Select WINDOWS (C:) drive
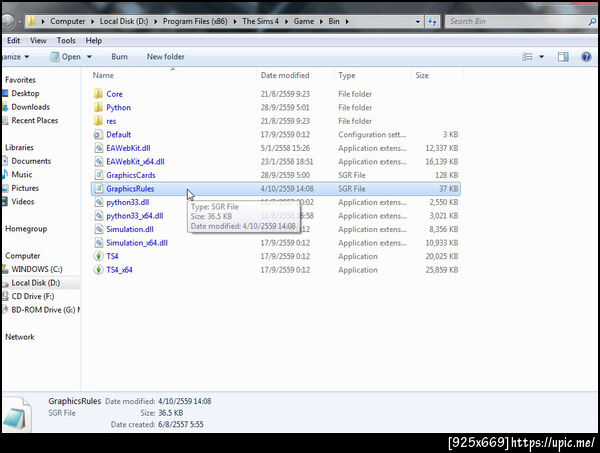 coord(37,269)
